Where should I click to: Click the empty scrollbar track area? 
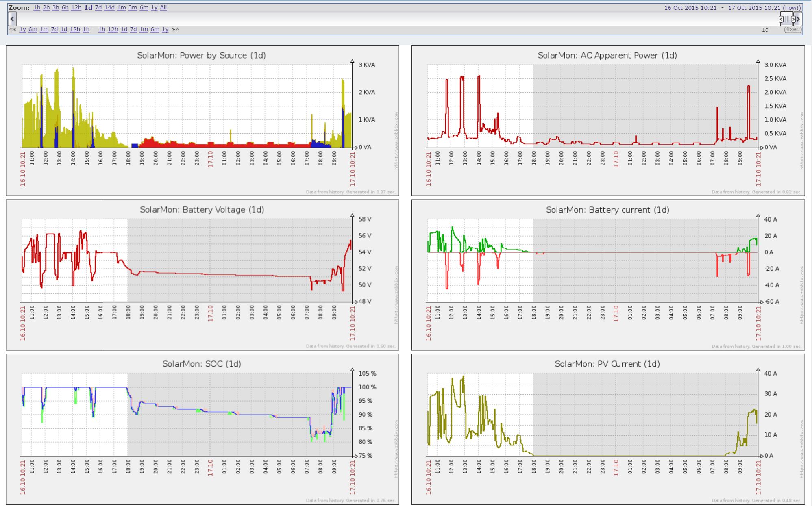[398, 19]
